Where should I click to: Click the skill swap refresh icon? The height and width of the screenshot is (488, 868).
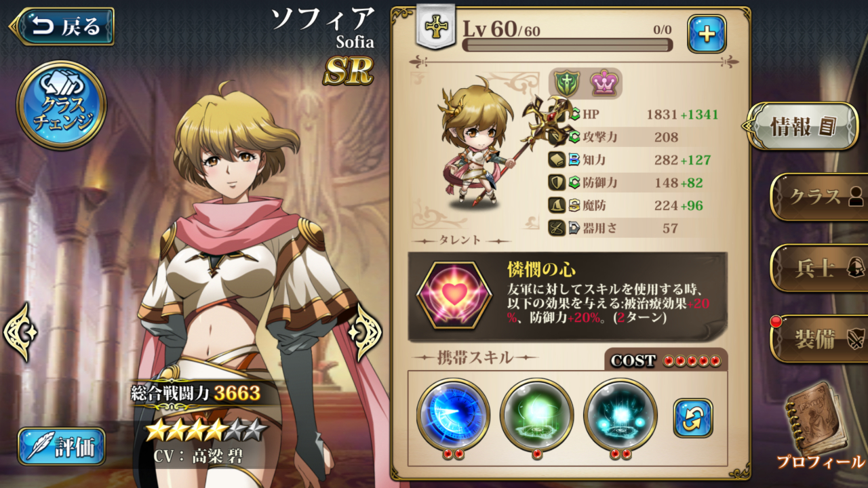coord(693,418)
